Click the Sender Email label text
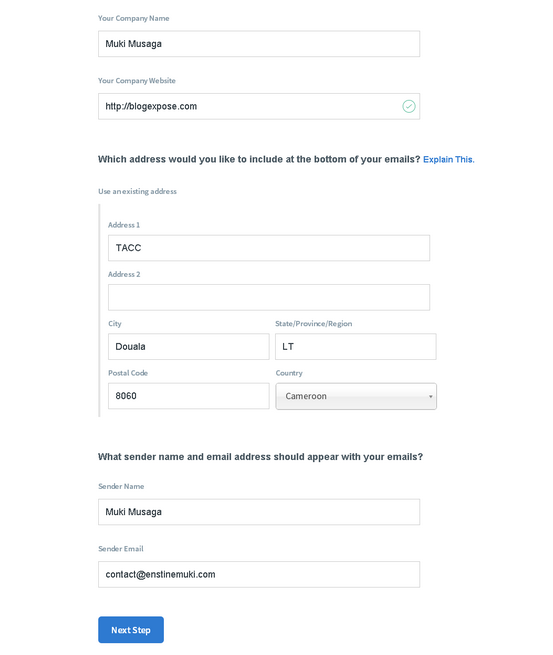553x655 pixels. (x=121, y=549)
